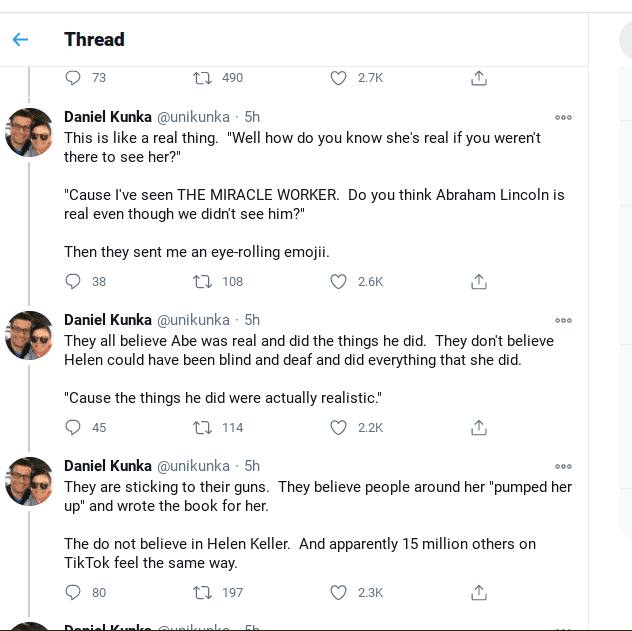Retweet the Abraham Lincoln Miracle Worker tweet
This screenshot has width=632, height=631.
(x=201, y=282)
